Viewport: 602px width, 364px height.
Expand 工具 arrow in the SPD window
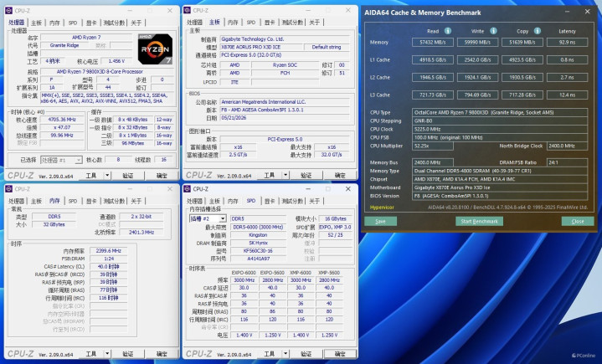click(286, 354)
